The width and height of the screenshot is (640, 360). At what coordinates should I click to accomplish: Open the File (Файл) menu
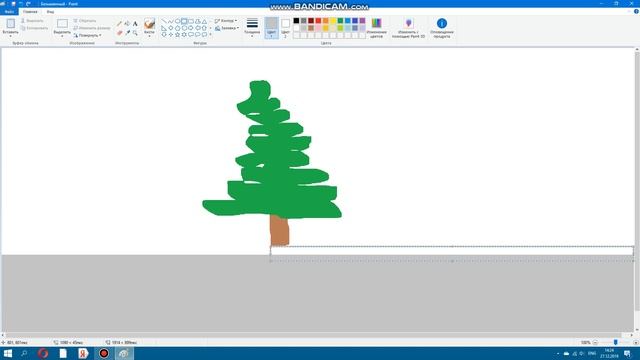point(9,12)
